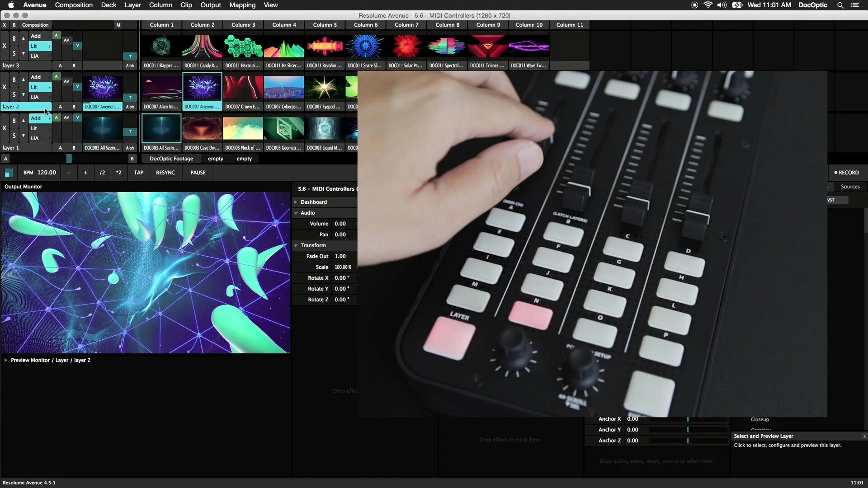
Task: Click metronome beat indicator square
Action: click(x=9, y=173)
